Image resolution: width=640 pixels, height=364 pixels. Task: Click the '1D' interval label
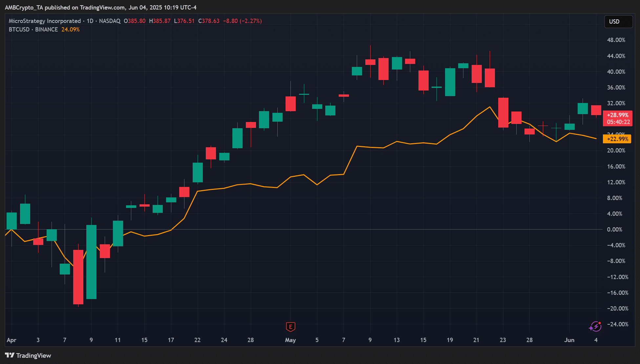(90, 21)
